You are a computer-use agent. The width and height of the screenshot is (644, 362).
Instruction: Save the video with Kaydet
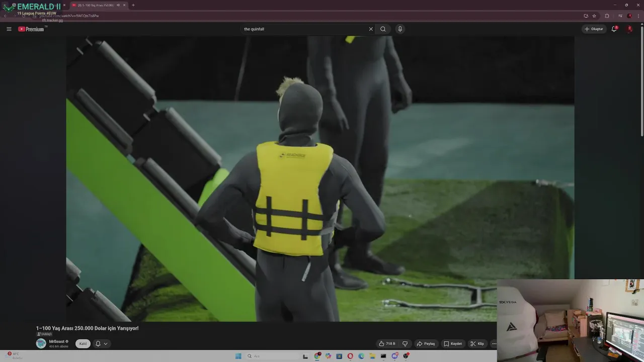[x=453, y=344]
